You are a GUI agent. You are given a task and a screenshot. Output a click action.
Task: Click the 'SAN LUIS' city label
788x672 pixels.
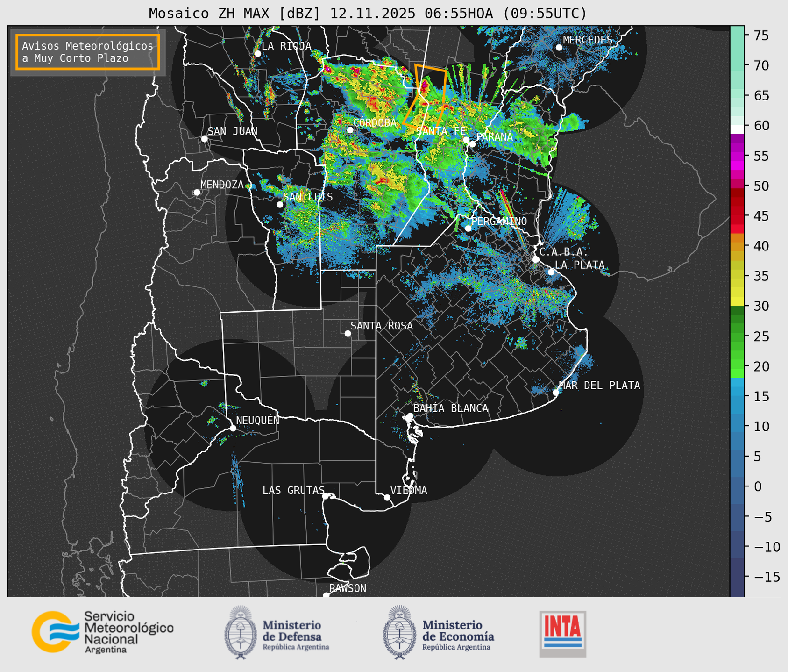coord(308,197)
